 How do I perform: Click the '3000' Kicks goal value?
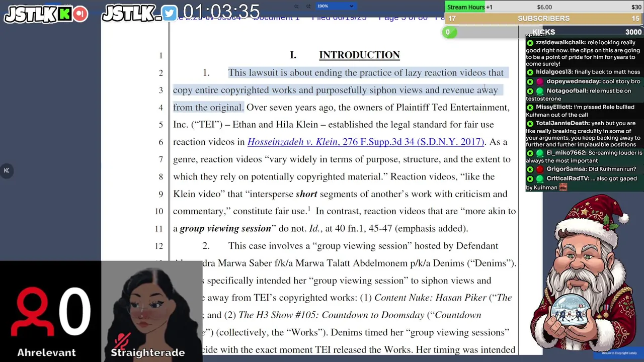point(633,32)
